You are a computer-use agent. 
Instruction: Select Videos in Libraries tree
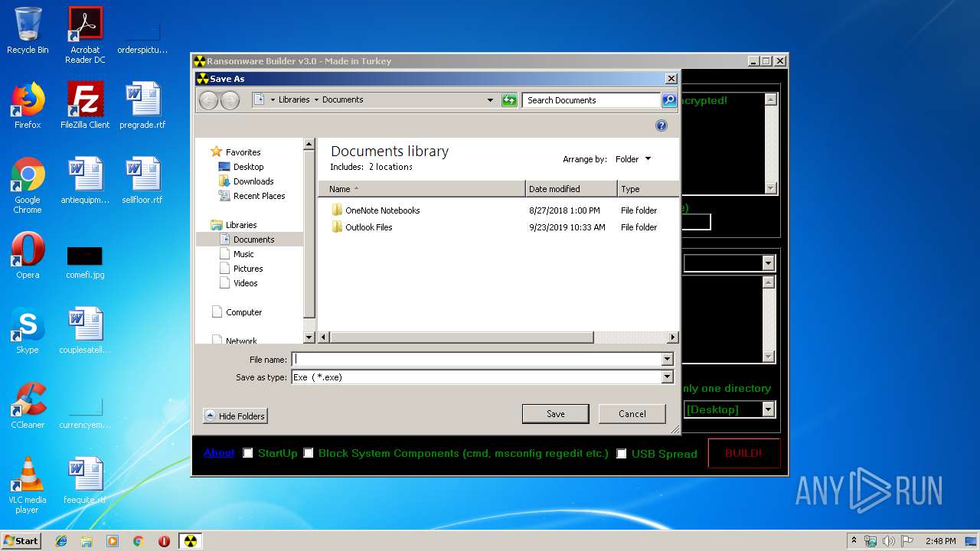[245, 283]
